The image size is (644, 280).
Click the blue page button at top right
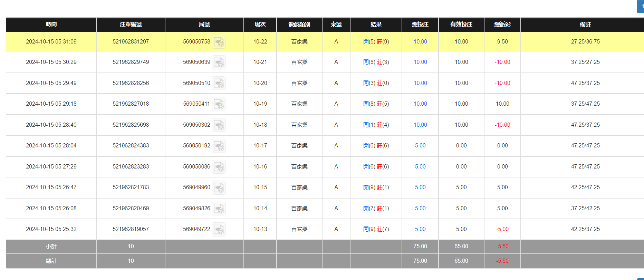pos(641,7)
